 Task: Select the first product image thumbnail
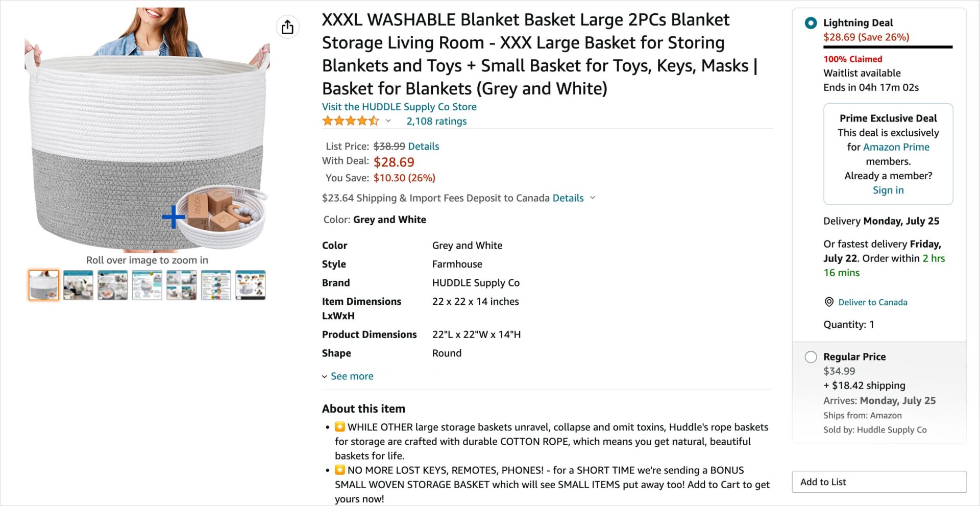43,284
